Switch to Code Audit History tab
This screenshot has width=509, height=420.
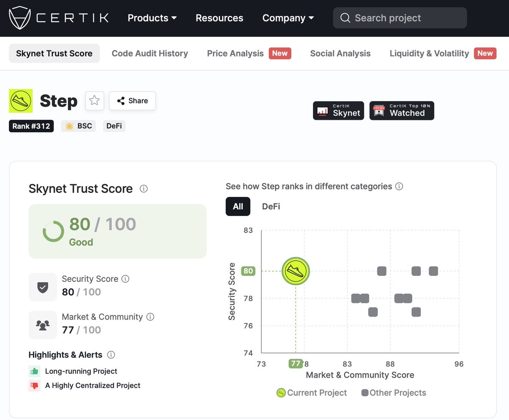[x=150, y=53]
